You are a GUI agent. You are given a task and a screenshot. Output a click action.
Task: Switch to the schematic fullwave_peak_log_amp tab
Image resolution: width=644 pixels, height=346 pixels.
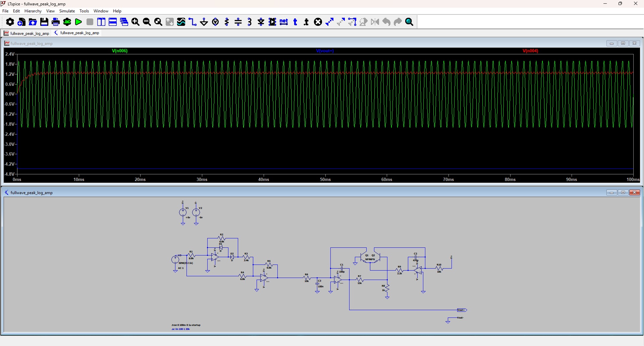pyautogui.click(x=77, y=33)
